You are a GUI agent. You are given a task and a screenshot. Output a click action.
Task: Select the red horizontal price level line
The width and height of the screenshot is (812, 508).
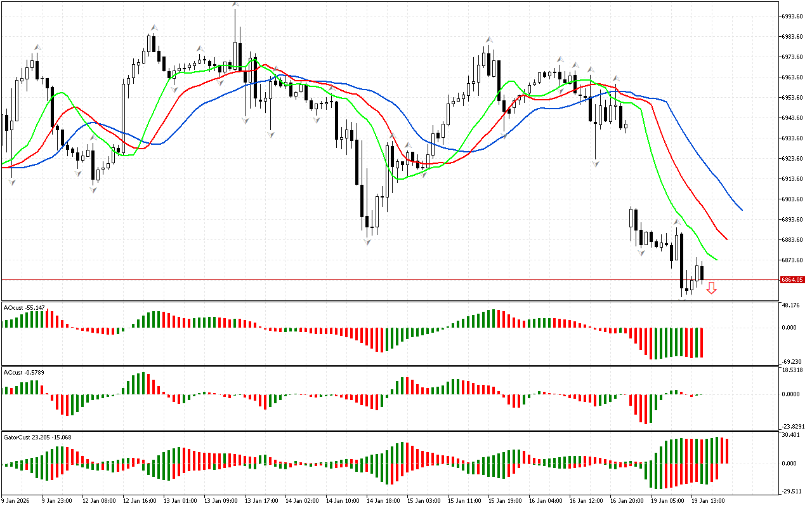(381, 279)
